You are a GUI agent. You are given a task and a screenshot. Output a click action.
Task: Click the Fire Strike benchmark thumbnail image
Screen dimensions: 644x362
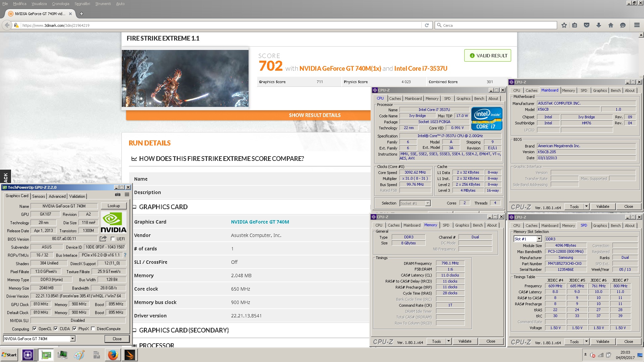[185, 78]
